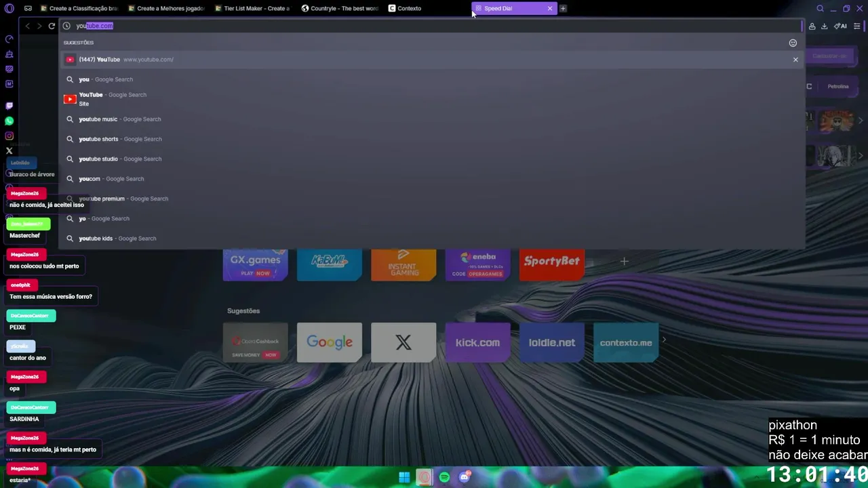Choose the 'youtube kids' suggestion
This screenshot has width=868, height=488.
[x=431, y=239]
